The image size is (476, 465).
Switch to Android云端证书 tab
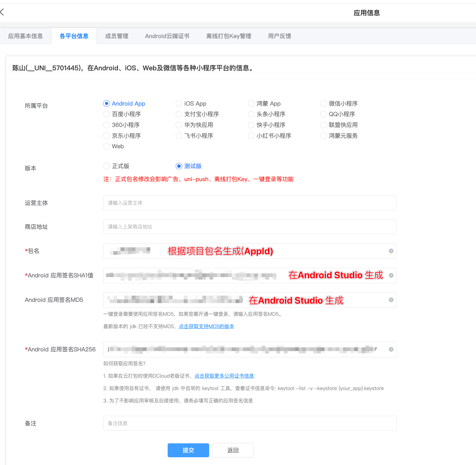tap(167, 36)
